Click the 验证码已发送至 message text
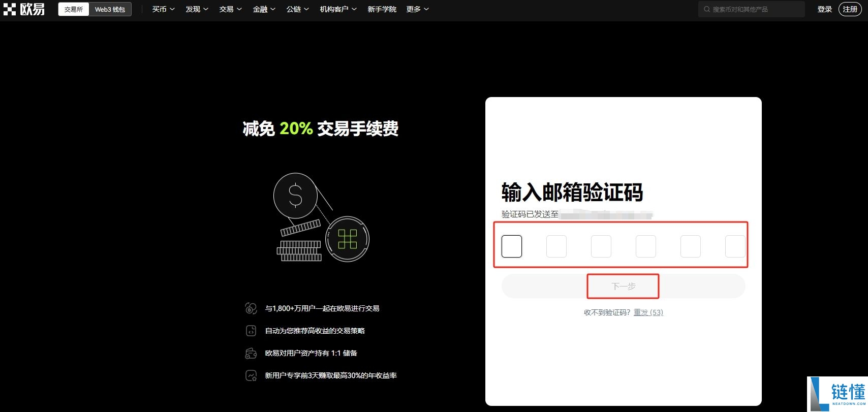The height and width of the screenshot is (412, 868). click(530, 214)
